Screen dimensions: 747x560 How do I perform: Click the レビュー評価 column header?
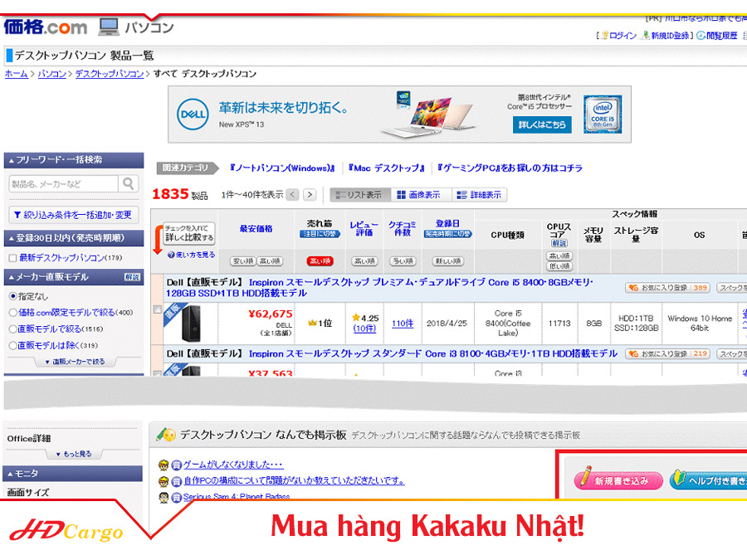tap(364, 228)
